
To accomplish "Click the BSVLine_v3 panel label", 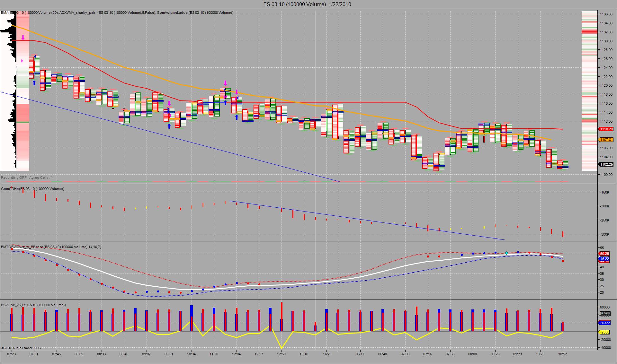I will pyautogui.click(x=33, y=305).
